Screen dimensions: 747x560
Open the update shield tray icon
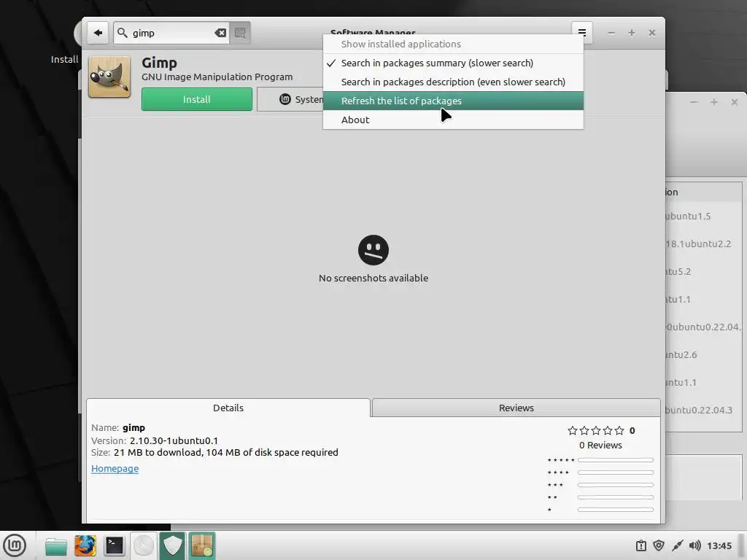659,545
